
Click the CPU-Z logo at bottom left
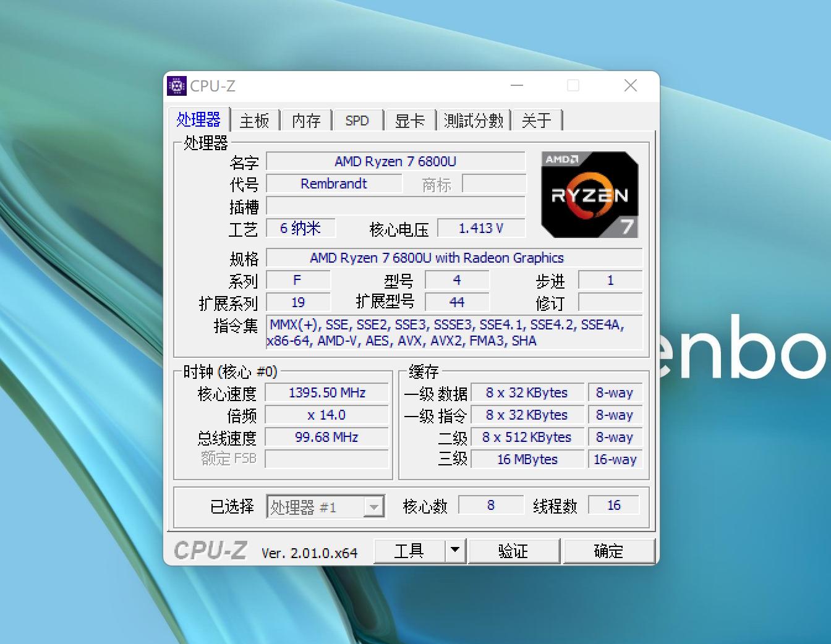point(210,550)
